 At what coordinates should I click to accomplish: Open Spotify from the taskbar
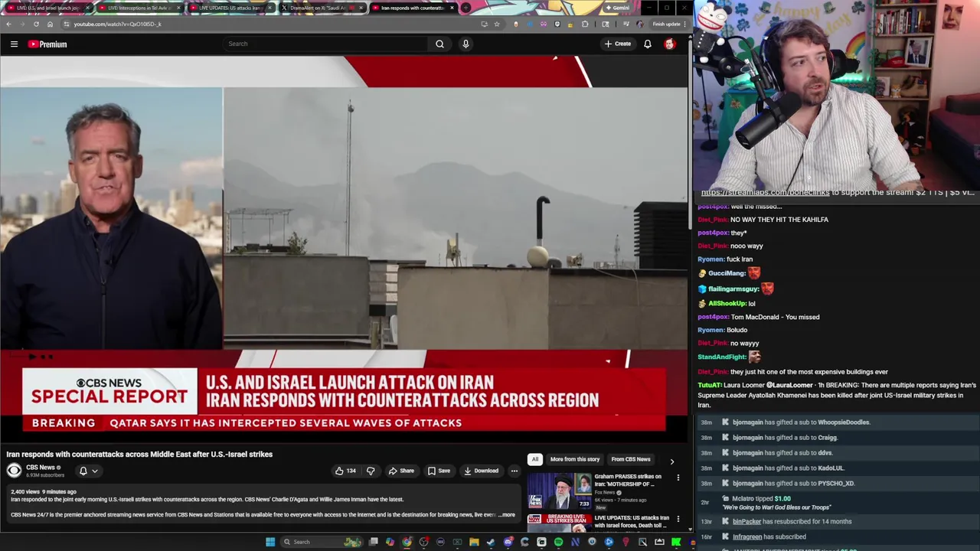[558, 542]
